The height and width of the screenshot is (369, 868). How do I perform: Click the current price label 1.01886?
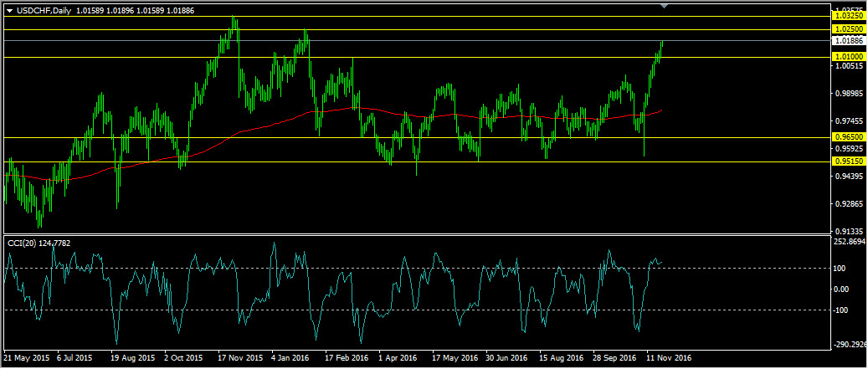click(x=850, y=40)
